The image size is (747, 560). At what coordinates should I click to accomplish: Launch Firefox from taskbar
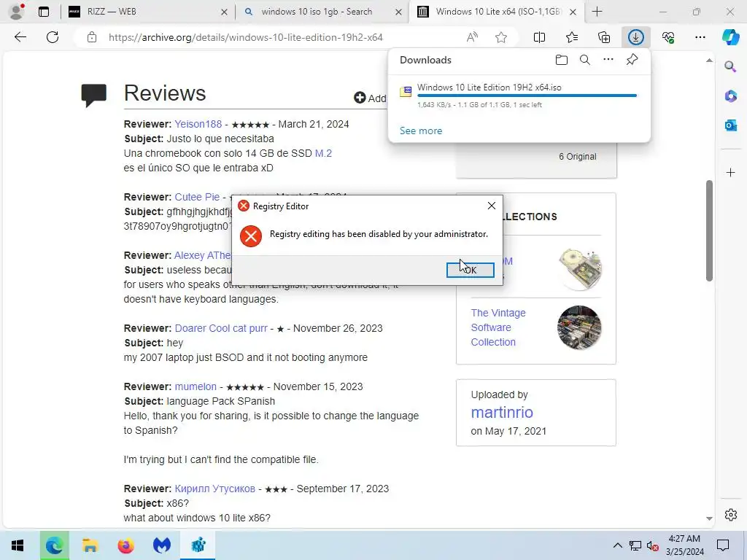pos(125,545)
